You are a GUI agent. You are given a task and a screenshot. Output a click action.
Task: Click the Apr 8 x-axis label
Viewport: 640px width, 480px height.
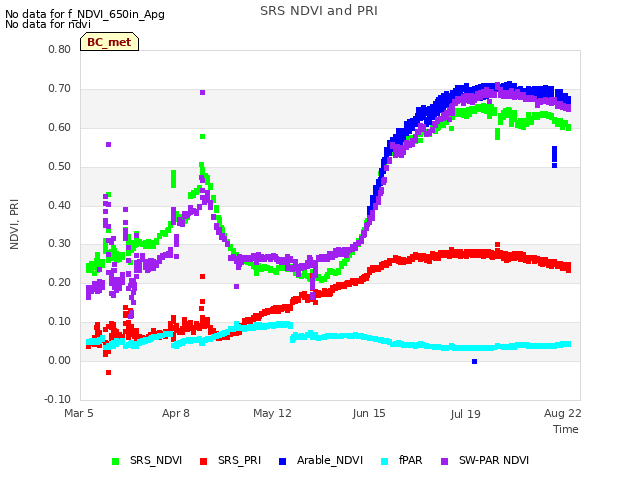[176, 413]
